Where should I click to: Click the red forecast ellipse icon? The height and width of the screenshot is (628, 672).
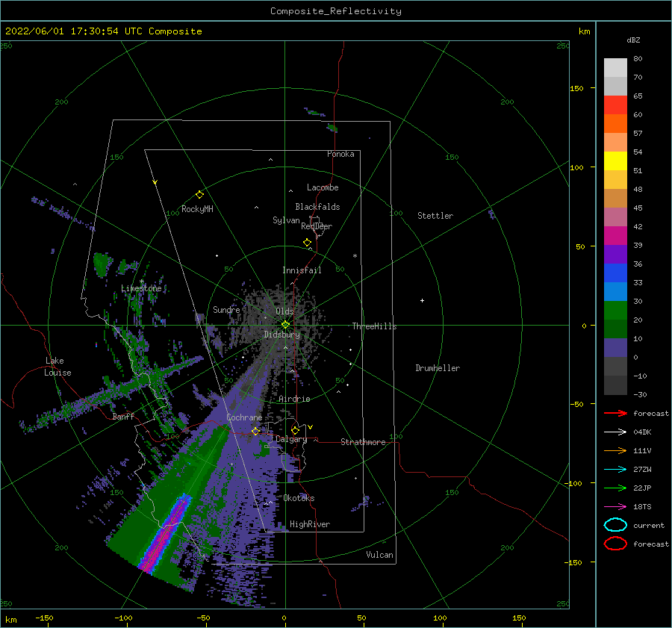(615, 544)
